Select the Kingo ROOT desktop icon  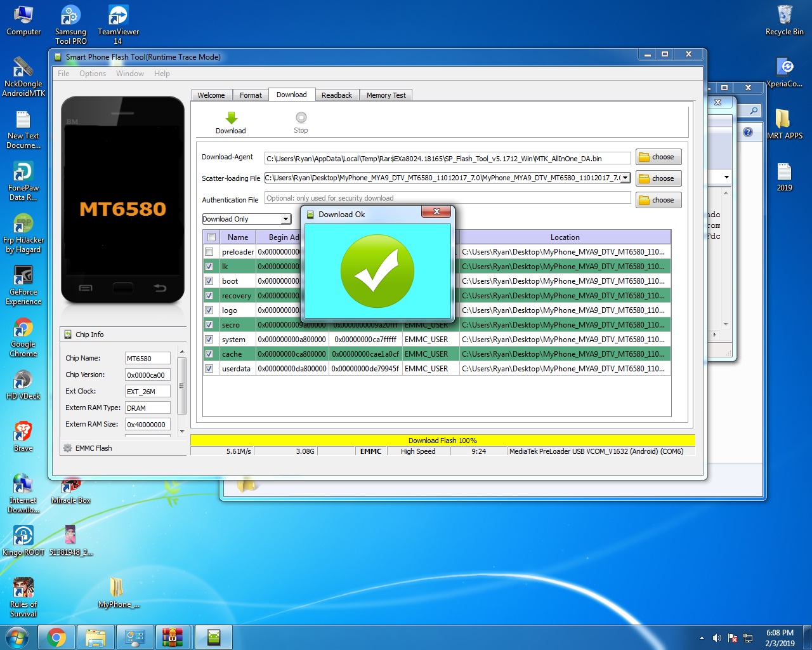point(23,541)
